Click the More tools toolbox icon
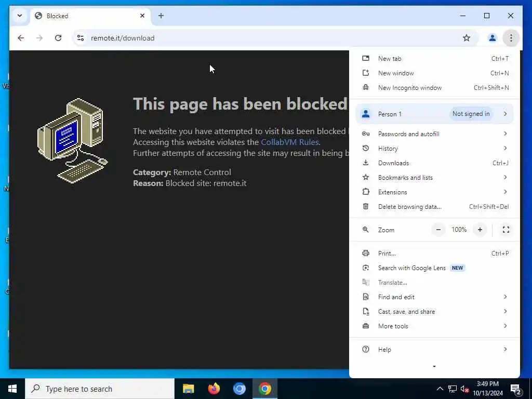This screenshot has height=399, width=532. (365, 326)
